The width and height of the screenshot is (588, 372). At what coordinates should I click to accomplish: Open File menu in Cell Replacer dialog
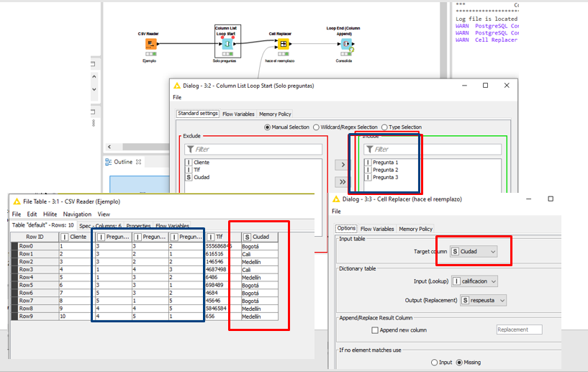pyautogui.click(x=336, y=212)
